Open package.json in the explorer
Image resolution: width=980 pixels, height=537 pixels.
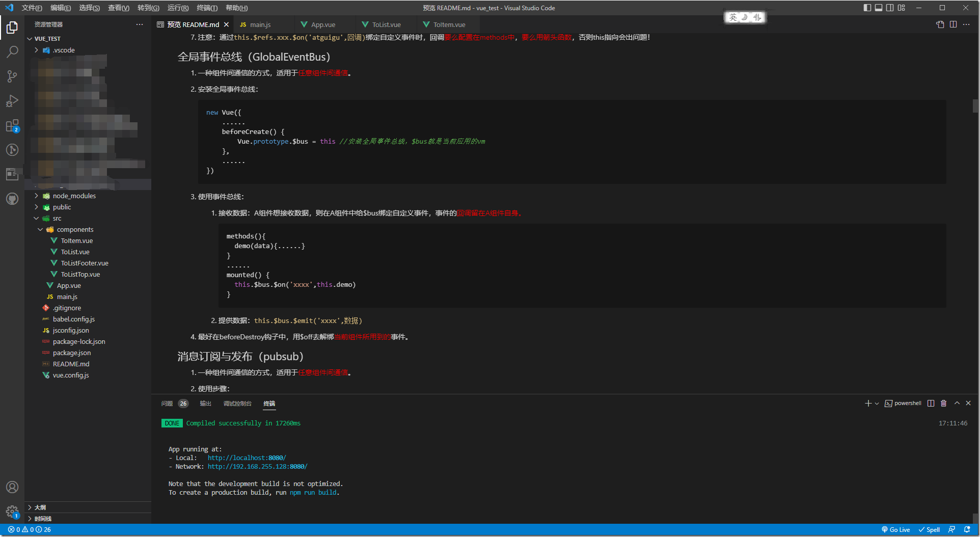pyautogui.click(x=72, y=353)
